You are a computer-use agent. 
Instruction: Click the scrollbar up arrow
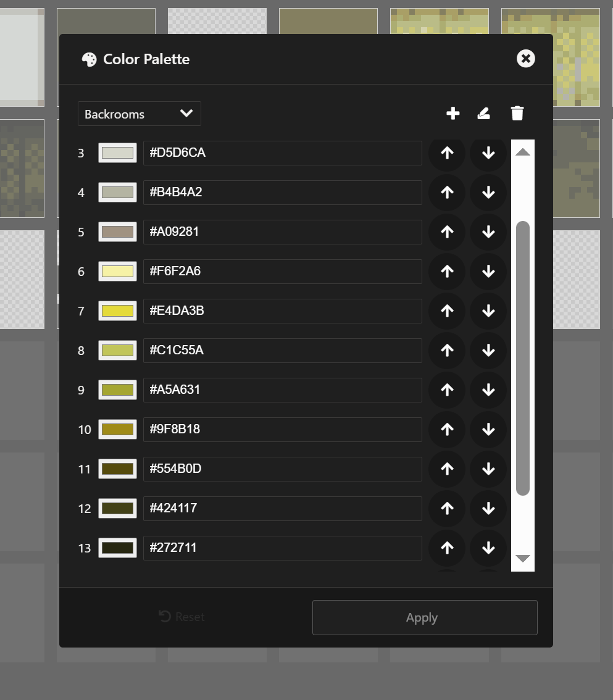[523, 152]
